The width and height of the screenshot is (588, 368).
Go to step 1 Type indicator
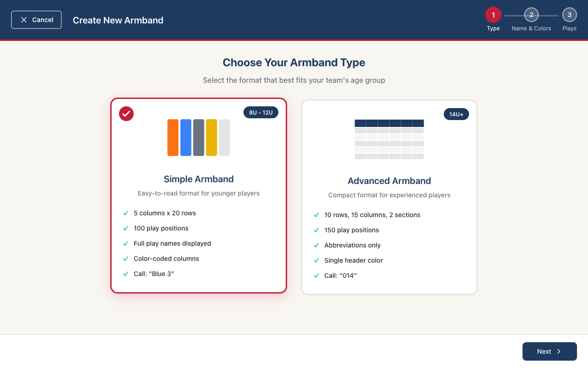click(493, 15)
